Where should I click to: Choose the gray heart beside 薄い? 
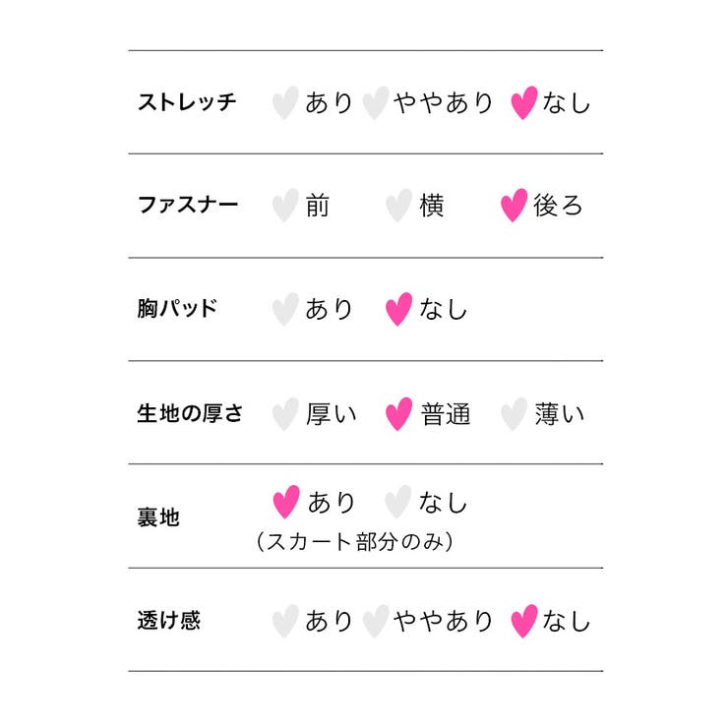pos(513,414)
